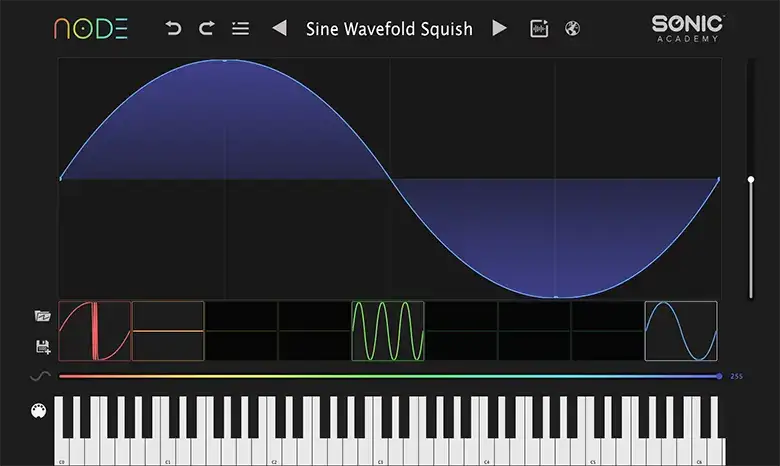Select the empty slot left of blue slot
The width and height of the screenshot is (780, 466).
tap(607, 331)
